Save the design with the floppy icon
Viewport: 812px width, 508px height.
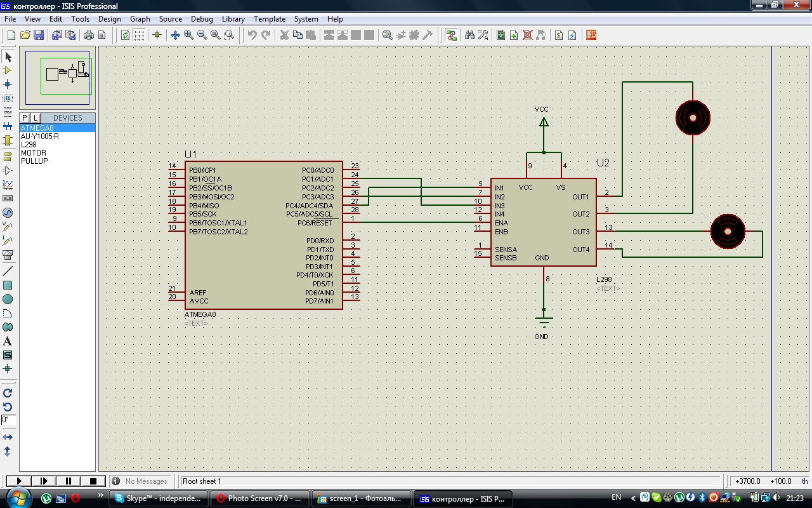[39, 36]
